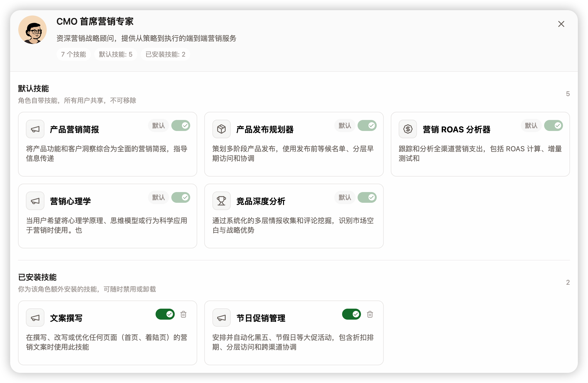Toggle the 竞品深度分析 skill switch
This screenshot has height=383, width=588.
pyautogui.click(x=367, y=197)
